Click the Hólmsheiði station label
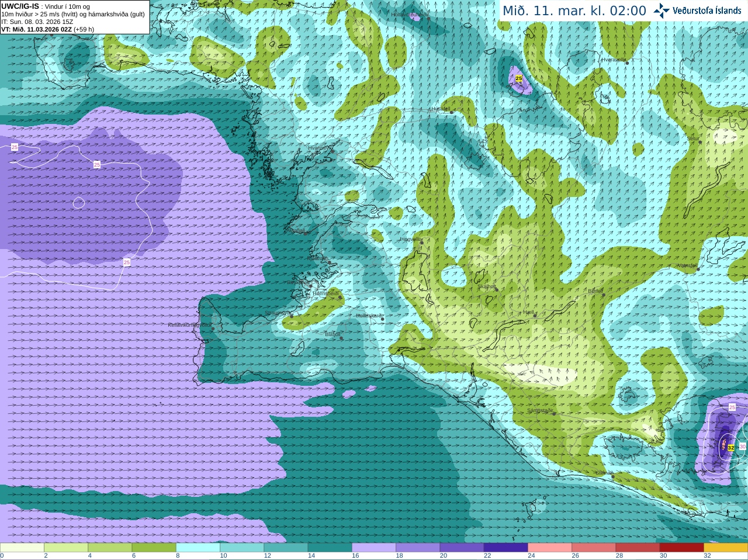 click(325, 293)
